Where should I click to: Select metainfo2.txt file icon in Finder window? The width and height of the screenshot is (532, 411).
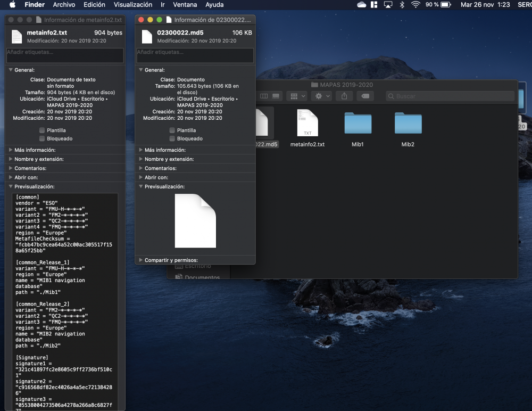(x=307, y=123)
